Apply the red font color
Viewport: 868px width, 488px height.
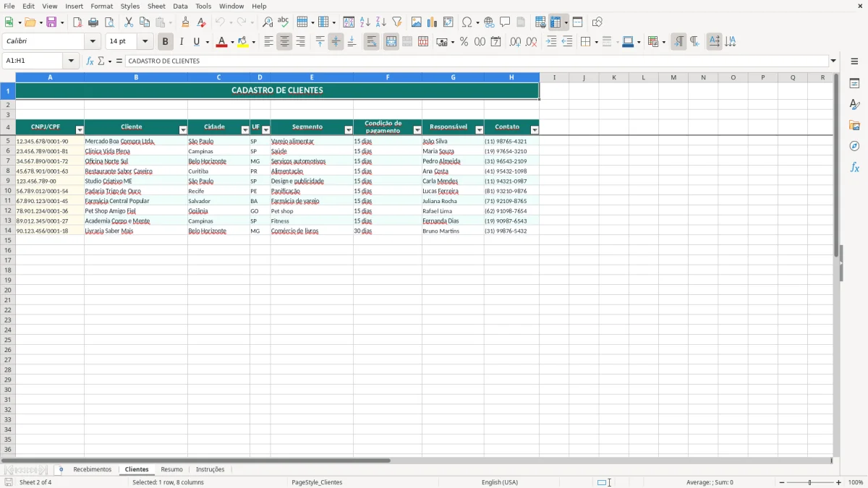(221, 42)
